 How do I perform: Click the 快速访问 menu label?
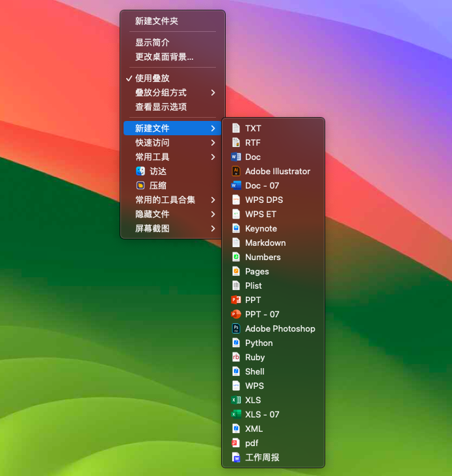(x=152, y=142)
